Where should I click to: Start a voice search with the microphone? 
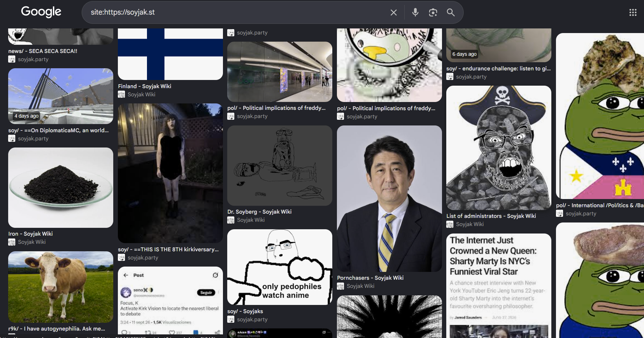click(415, 12)
